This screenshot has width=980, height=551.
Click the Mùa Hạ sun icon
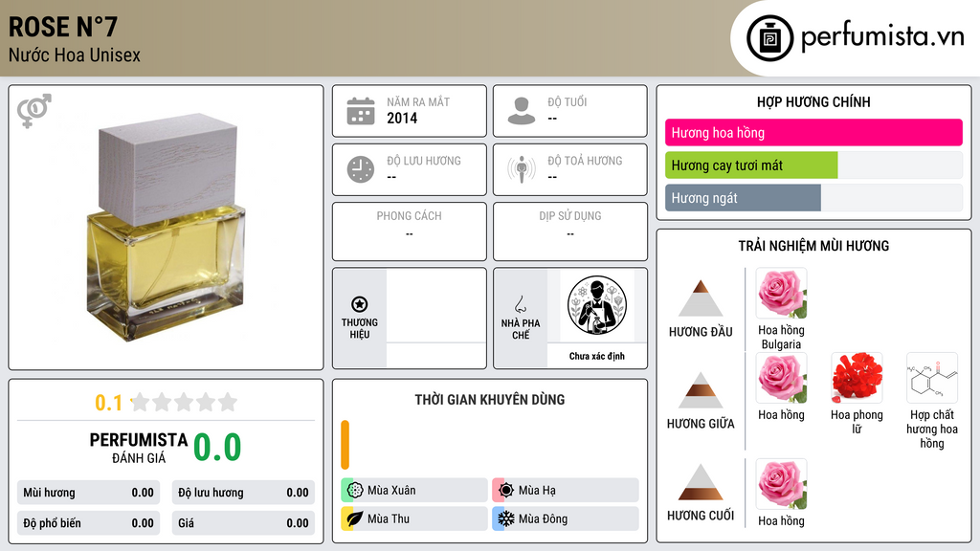pyautogui.click(x=506, y=491)
